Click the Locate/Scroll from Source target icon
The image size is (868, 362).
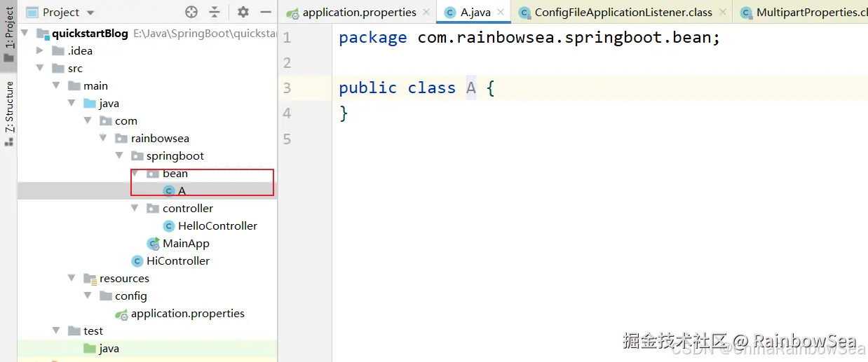(191, 12)
